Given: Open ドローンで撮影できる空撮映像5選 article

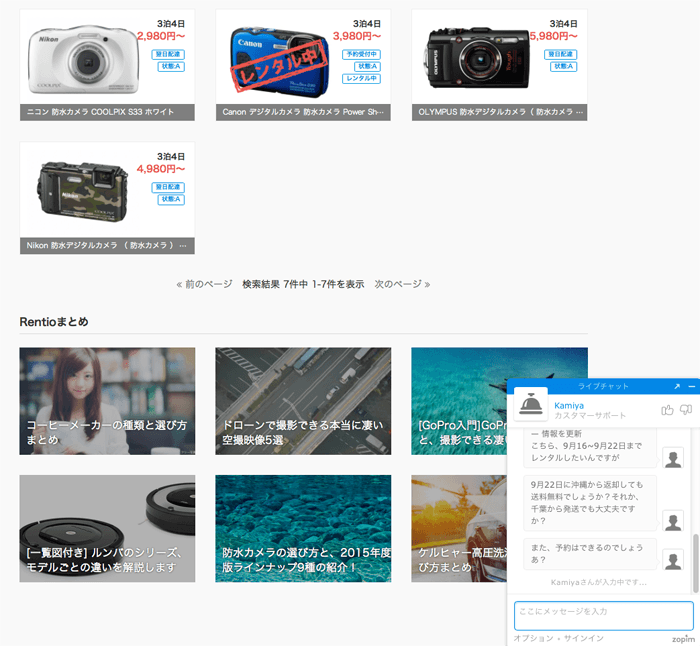Looking at the screenshot, I should click(x=303, y=401).
